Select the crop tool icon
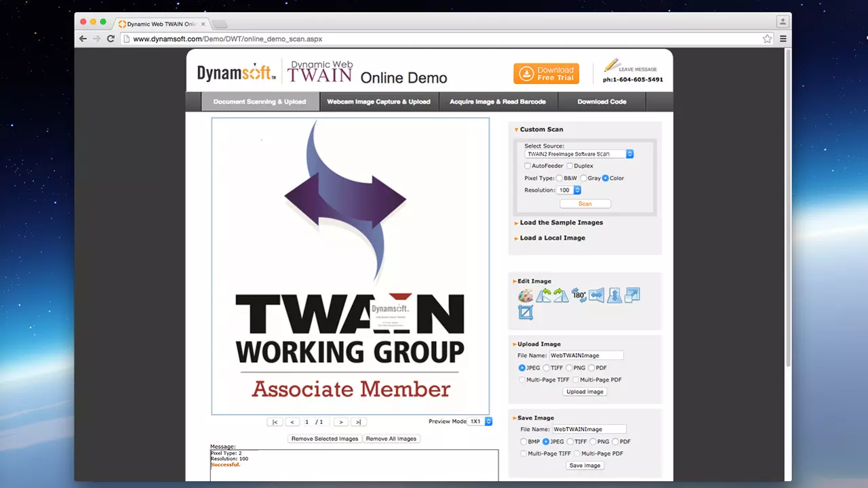This screenshot has height=488, width=868. click(x=525, y=312)
